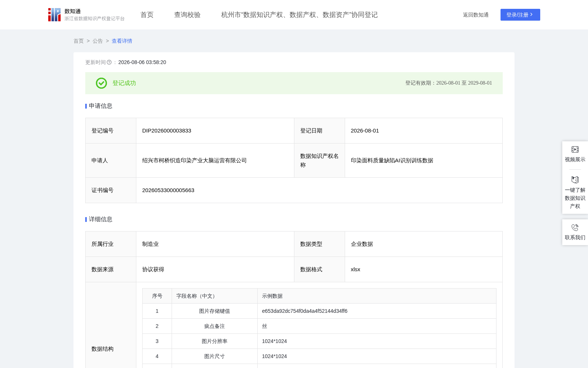Screen dimensions: 588x368
Task: Select applicant 绍兴市柯桥织造印染产业大脑运营有限公司
Action: [x=194, y=160]
